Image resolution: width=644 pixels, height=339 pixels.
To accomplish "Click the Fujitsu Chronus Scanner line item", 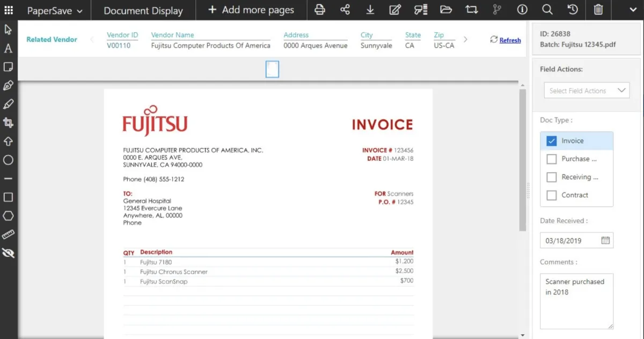I will click(x=174, y=272).
